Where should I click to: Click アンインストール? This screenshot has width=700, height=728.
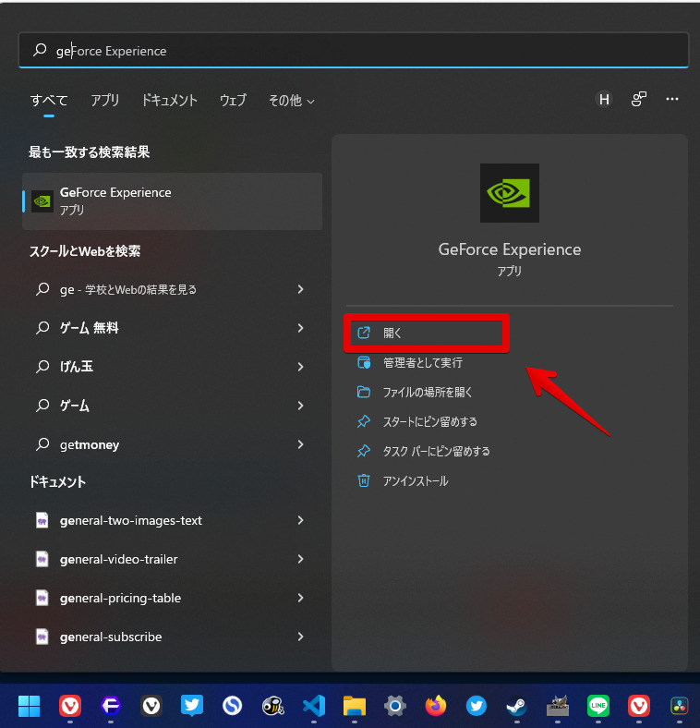click(x=403, y=481)
